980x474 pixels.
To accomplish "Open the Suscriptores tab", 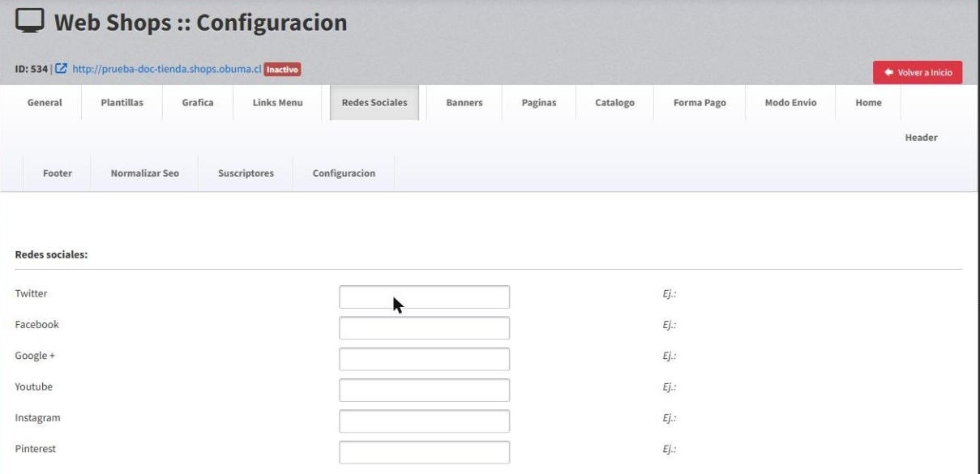I will (246, 173).
